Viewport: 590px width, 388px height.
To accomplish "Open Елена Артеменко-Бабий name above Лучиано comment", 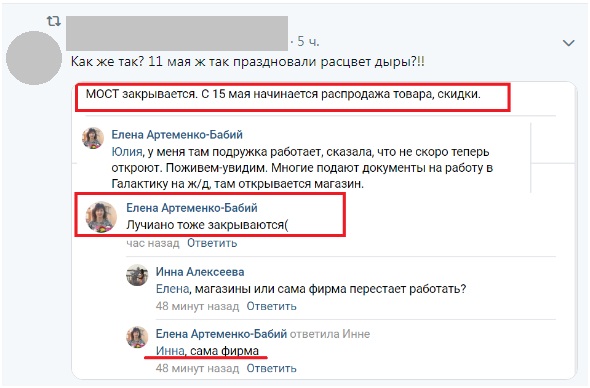I will (192, 207).
